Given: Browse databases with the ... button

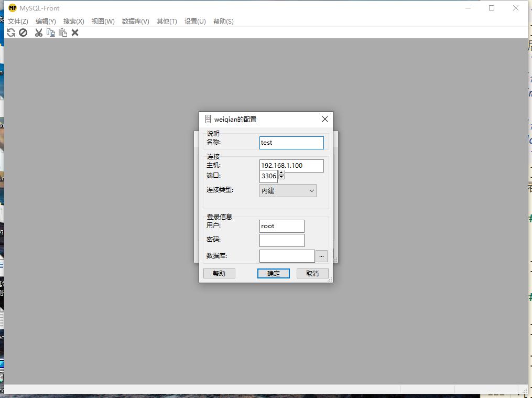Looking at the screenshot, I should [x=322, y=256].
